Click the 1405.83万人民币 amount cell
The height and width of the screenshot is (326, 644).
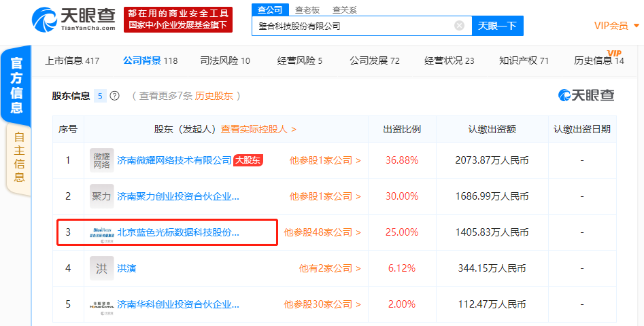(492, 232)
